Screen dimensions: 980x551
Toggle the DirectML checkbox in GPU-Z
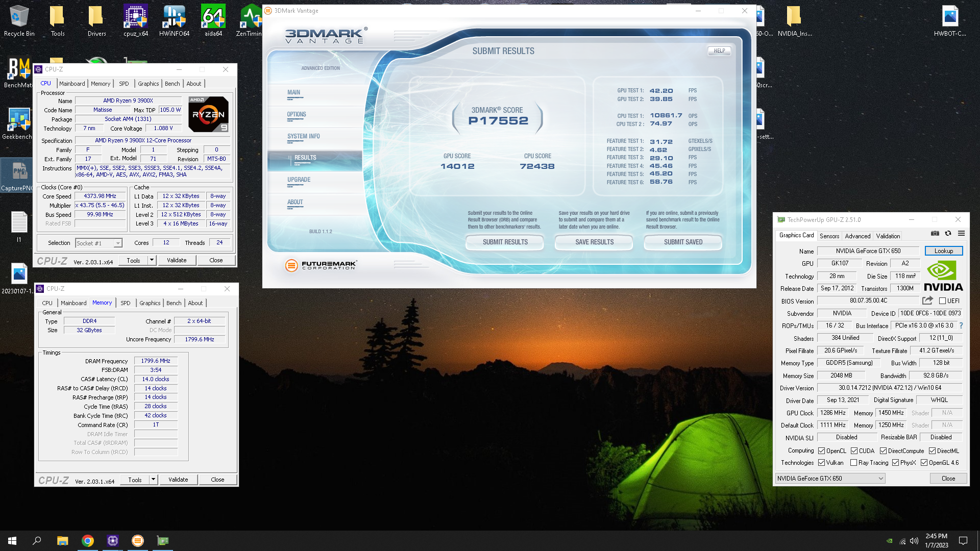932,451
